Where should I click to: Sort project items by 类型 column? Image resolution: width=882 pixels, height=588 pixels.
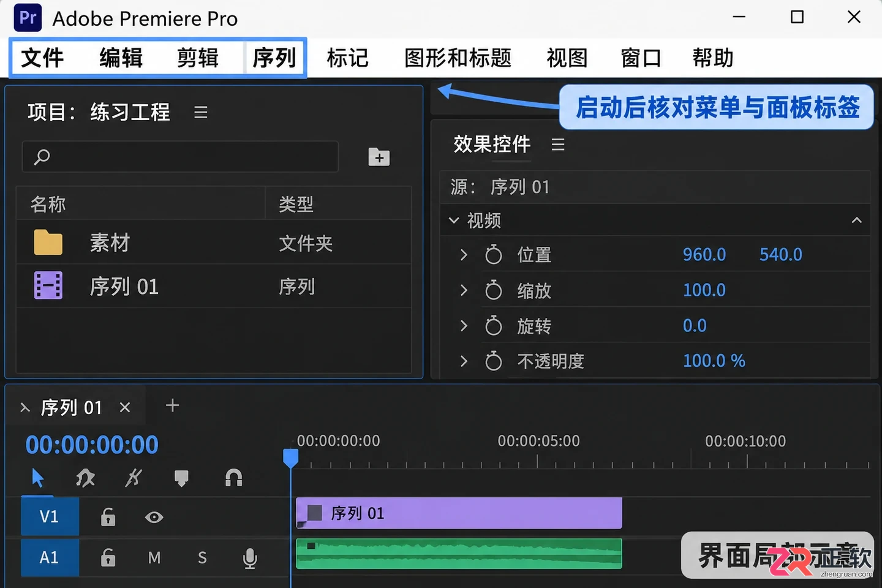(x=296, y=204)
